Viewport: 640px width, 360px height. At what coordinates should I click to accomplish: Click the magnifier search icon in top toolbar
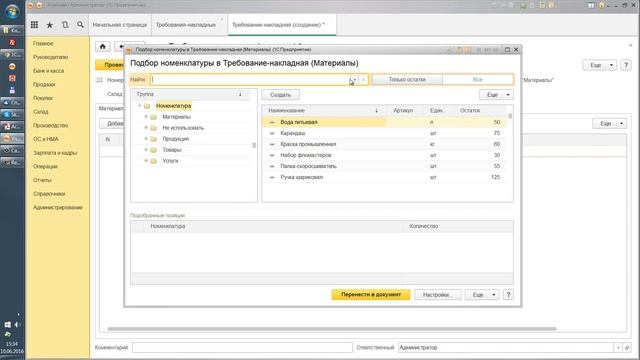click(x=80, y=25)
